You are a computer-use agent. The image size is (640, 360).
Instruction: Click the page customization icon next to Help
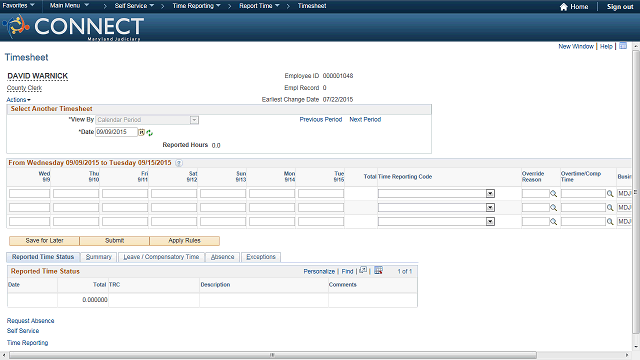pyautogui.click(x=623, y=46)
